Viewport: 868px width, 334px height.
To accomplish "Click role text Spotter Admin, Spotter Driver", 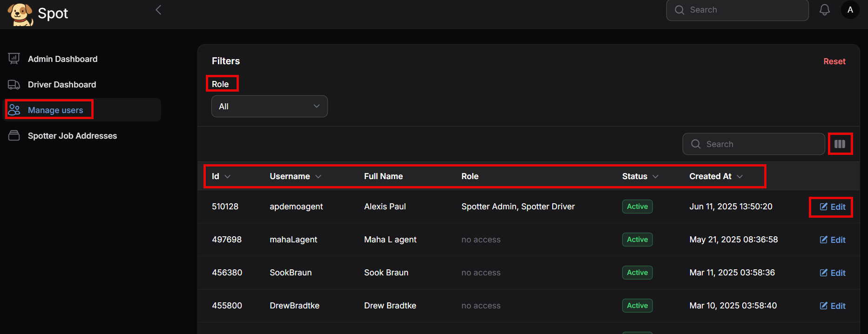I will click(518, 207).
